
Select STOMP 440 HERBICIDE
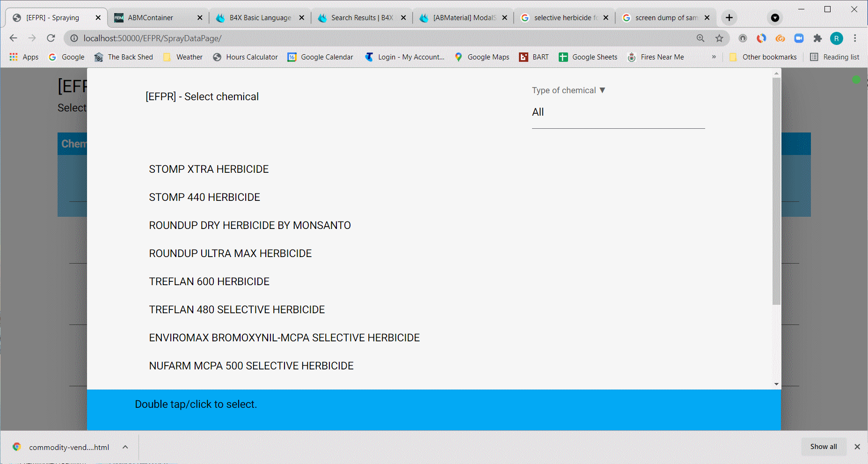click(204, 197)
